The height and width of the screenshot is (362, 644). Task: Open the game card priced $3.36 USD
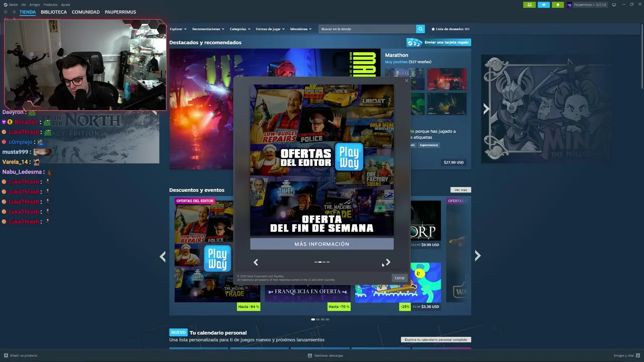pyautogui.click(x=398, y=283)
